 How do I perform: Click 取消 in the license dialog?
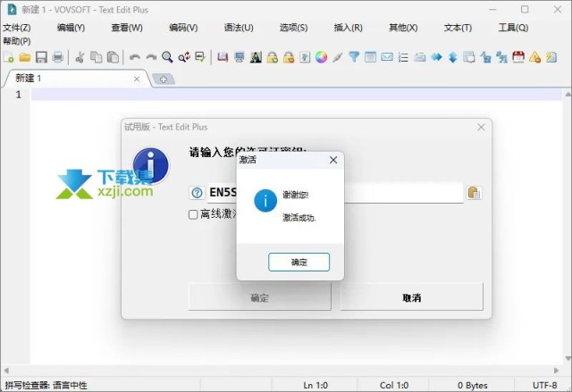click(x=411, y=297)
